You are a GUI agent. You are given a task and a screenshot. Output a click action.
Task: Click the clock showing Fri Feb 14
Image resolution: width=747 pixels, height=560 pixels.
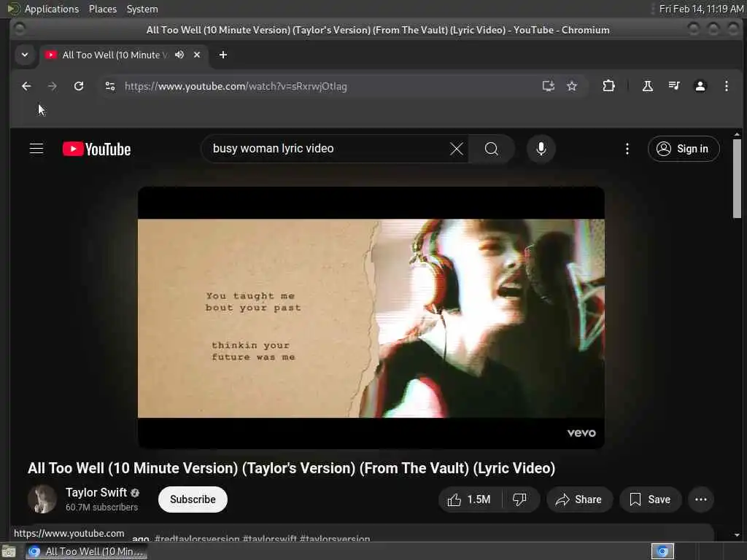(701, 9)
